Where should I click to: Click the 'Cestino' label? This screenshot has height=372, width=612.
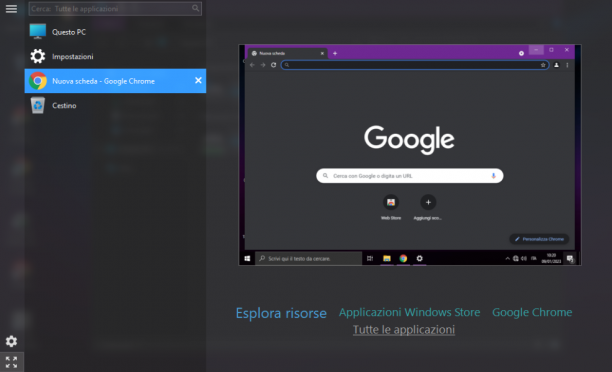64,105
